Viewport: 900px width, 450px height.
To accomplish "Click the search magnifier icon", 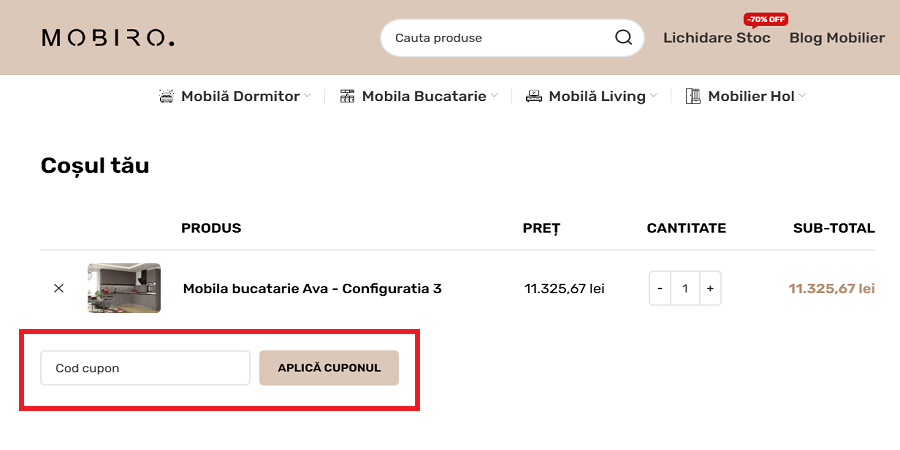I will [623, 38].
